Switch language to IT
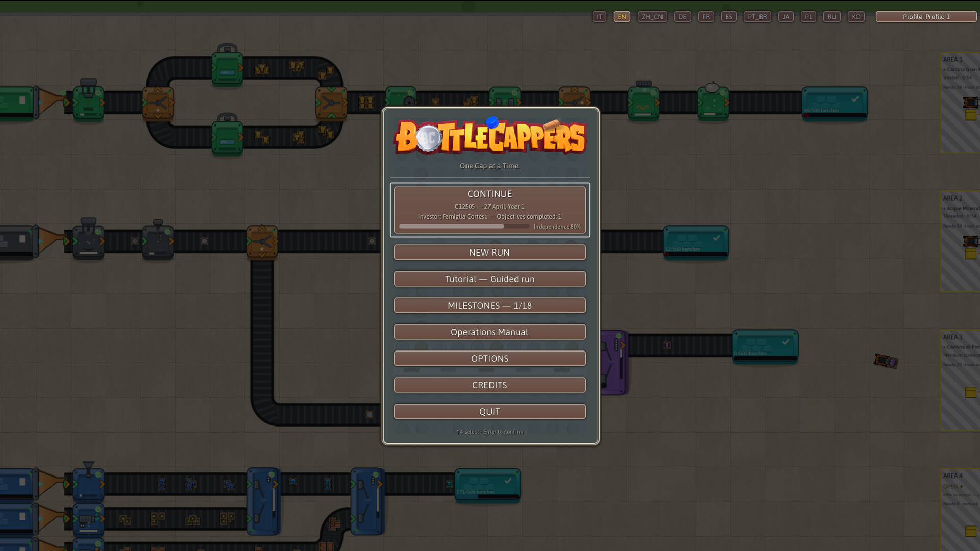 pyautogui.click(x=599, y=17)
